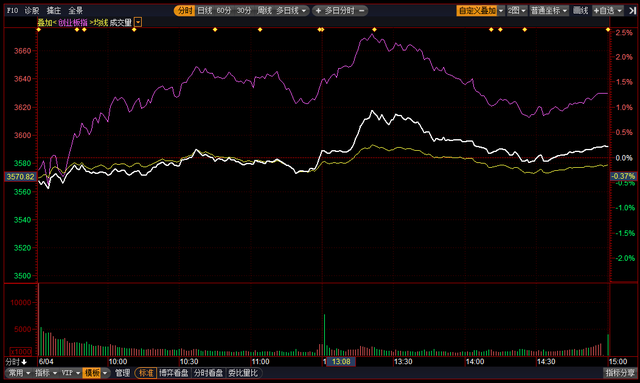640x383 pixels.
Task: Click the yellow diamond info marker above the 13:08 peak
Action: 374,29
